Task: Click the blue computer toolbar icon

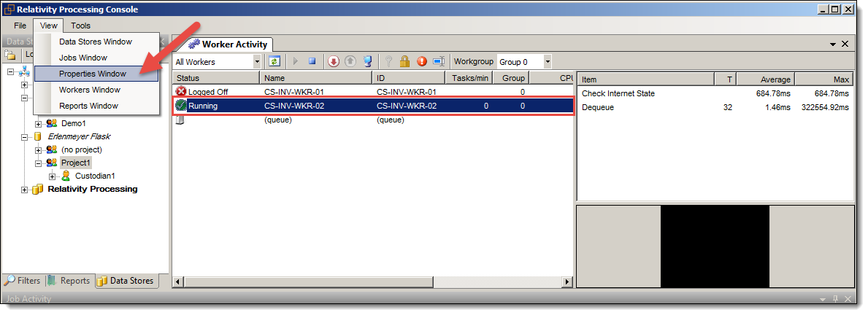Action: point(367,61)
